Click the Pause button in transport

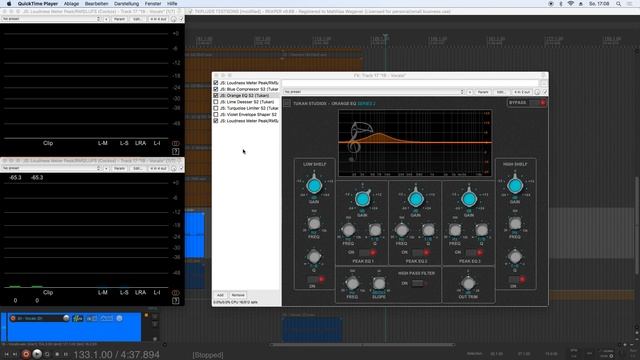pos(65,354)
